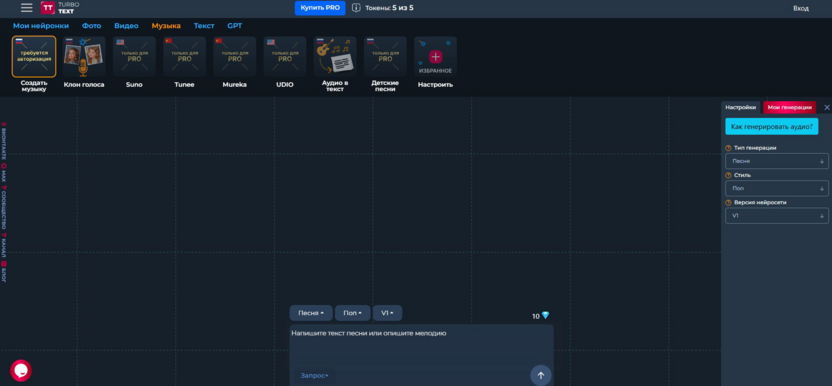Viewport: 832px width, 386px height.
Task: Switch to the Фото tab
Action: click(x=91, y=25)
